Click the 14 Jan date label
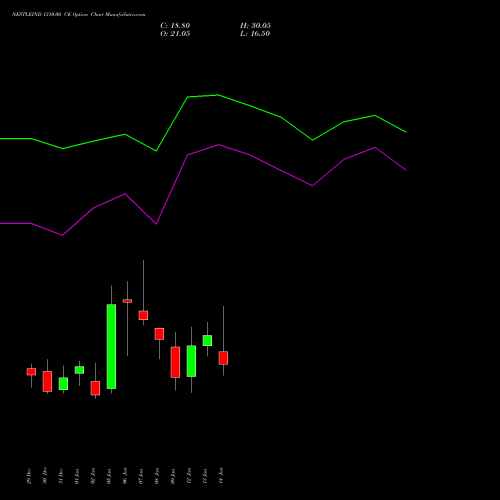 (221, 476)
